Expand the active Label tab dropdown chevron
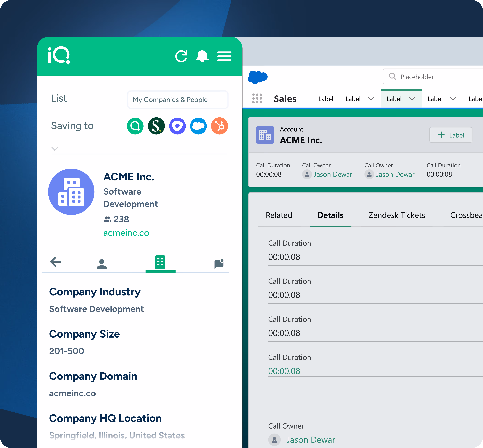Screen dimensions: 483x448 tap(412, 99)
